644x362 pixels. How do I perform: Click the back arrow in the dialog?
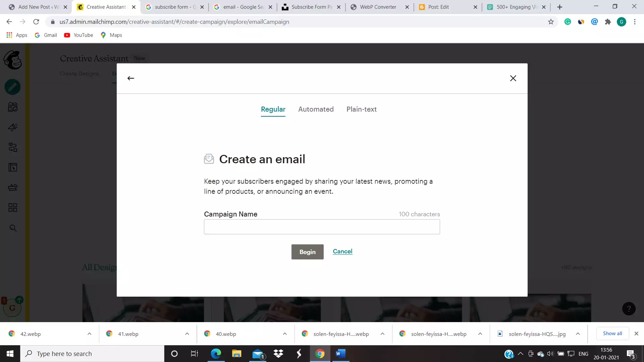(131, 78)
